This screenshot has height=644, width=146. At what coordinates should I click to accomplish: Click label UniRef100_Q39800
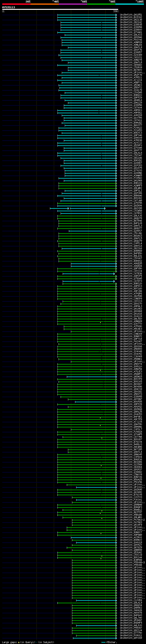click(x=131, y=30)
